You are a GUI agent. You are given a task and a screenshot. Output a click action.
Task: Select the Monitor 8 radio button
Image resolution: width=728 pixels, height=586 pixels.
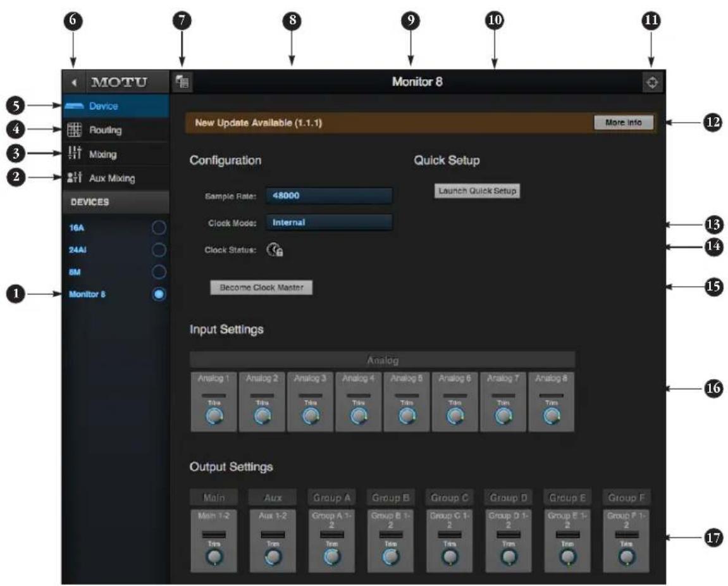pyautogui.click(x=159, y=294)
